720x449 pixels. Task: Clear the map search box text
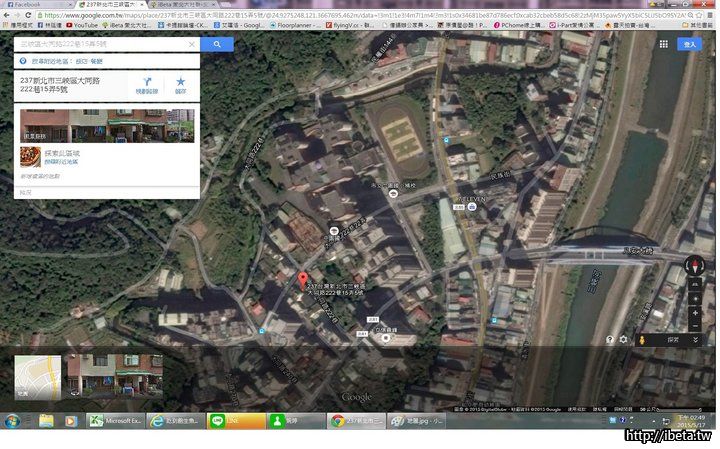pyautogui.click(x=192, y=44)
